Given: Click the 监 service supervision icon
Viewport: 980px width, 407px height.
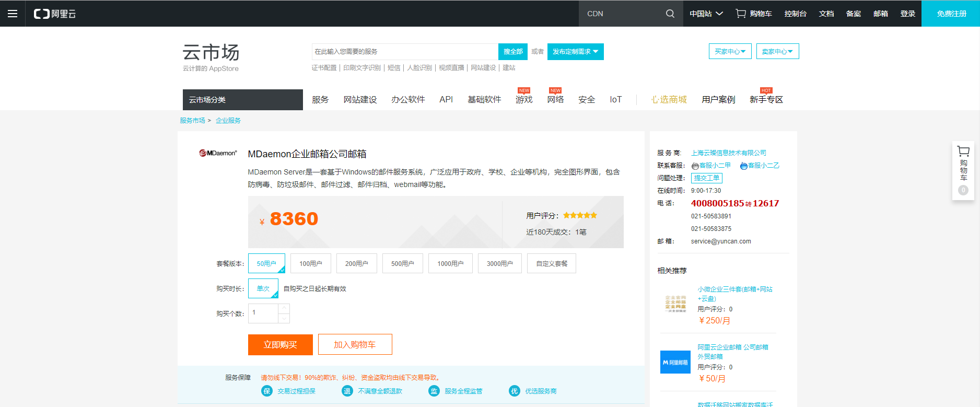Looking at the screenshot, I should 434,391.
